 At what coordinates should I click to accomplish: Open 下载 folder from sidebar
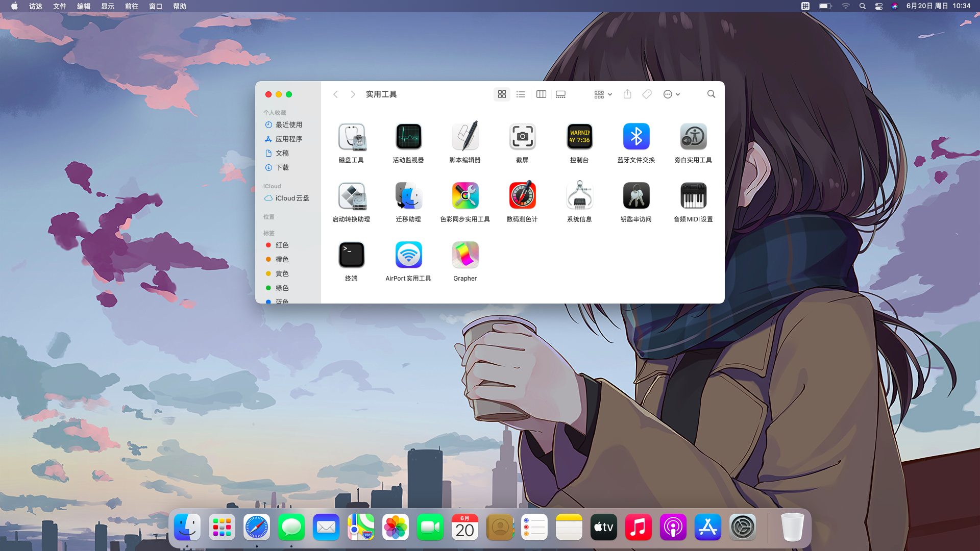coord(282,167)
